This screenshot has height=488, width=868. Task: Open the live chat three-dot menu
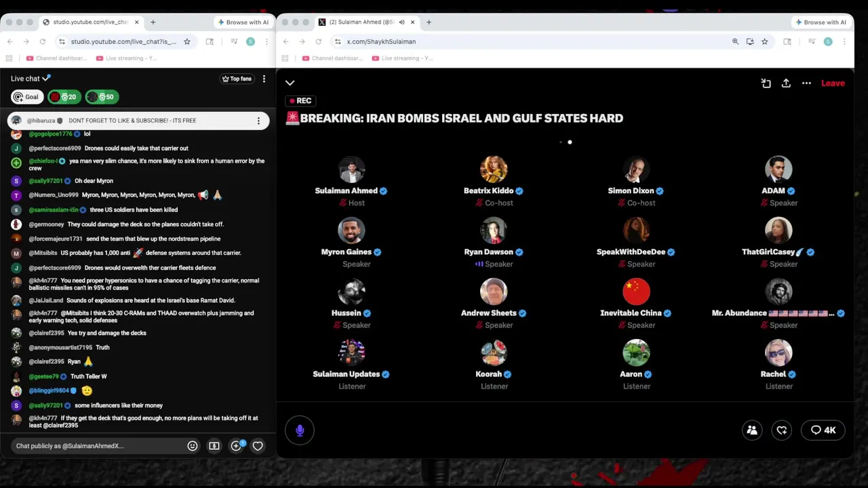(264, 79)
